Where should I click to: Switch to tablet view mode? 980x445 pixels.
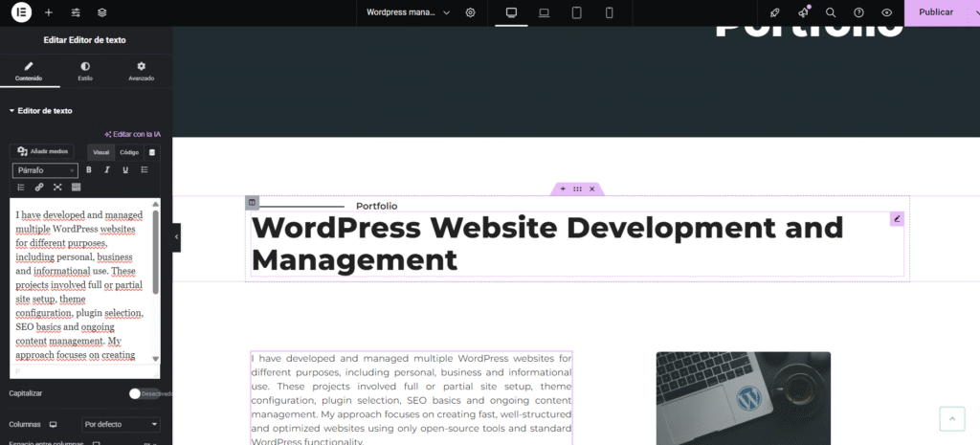click(x=576, y=12)
